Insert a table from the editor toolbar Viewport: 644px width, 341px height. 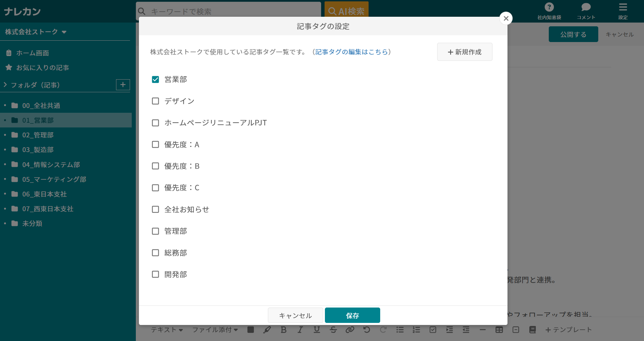[x=499, y=330]
